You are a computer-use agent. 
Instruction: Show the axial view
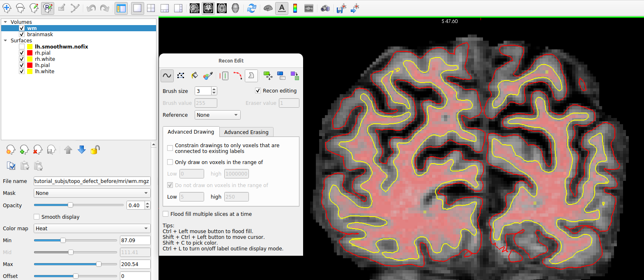(222, 8)
